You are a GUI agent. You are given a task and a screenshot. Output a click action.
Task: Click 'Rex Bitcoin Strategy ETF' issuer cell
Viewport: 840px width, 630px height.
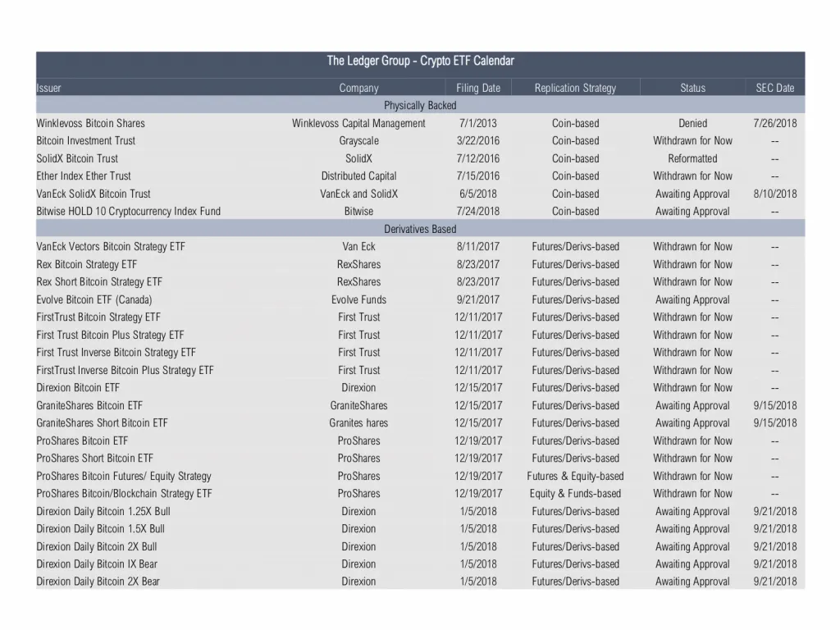(87, 265)
